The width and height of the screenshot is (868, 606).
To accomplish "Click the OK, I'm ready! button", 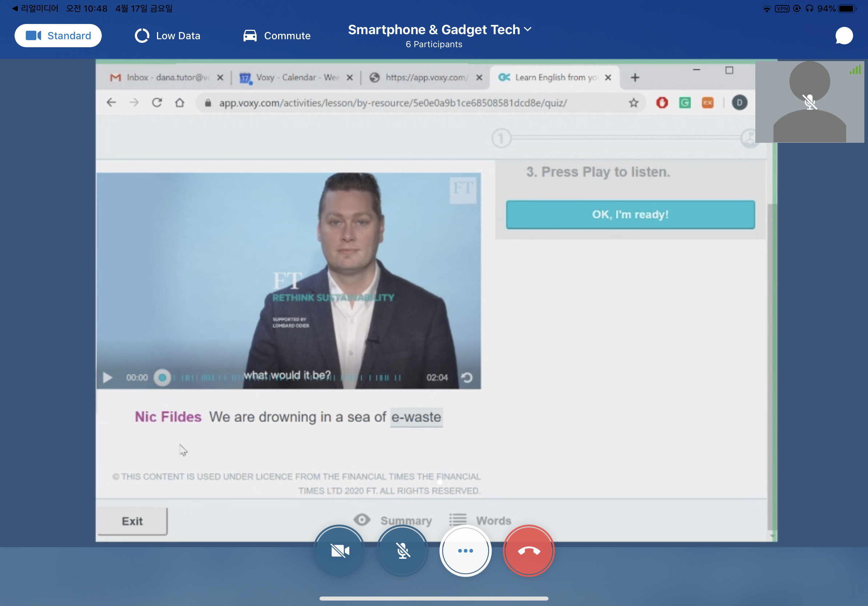I will pyautogui.click(x=630, y=214).
